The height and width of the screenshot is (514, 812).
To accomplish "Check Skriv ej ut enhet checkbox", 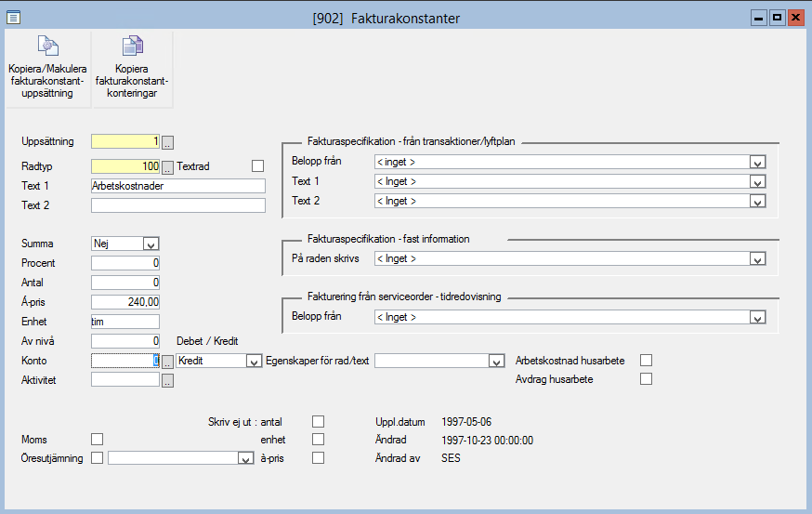I will (318, 440).
